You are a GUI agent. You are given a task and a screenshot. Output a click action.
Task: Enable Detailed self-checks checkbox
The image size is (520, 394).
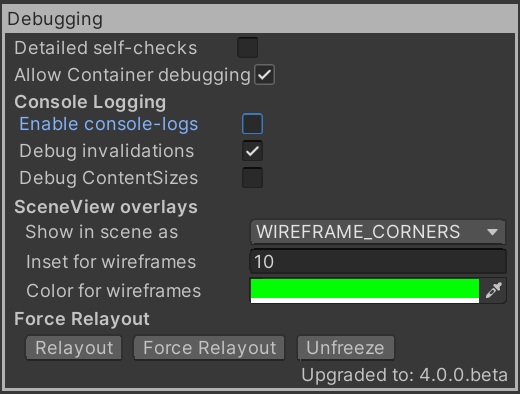click(248, 48)
